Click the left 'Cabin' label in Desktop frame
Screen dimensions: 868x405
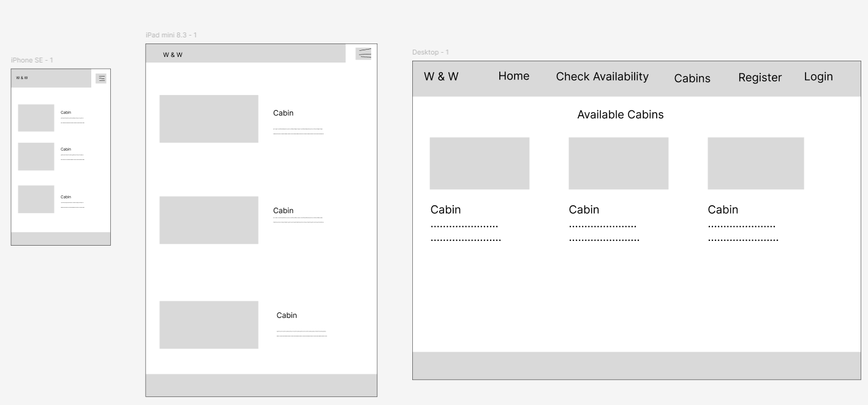[x=445, y=210]
